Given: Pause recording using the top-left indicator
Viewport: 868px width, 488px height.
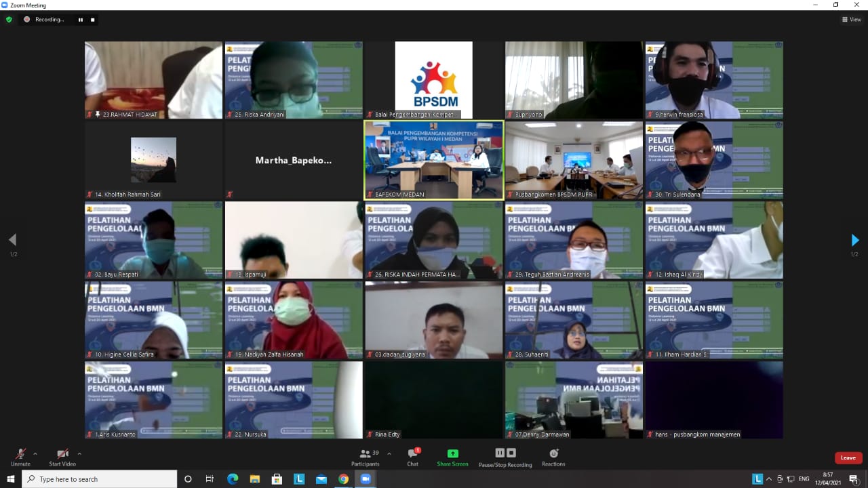Looking at the screenshot, I should pos(81,20).
